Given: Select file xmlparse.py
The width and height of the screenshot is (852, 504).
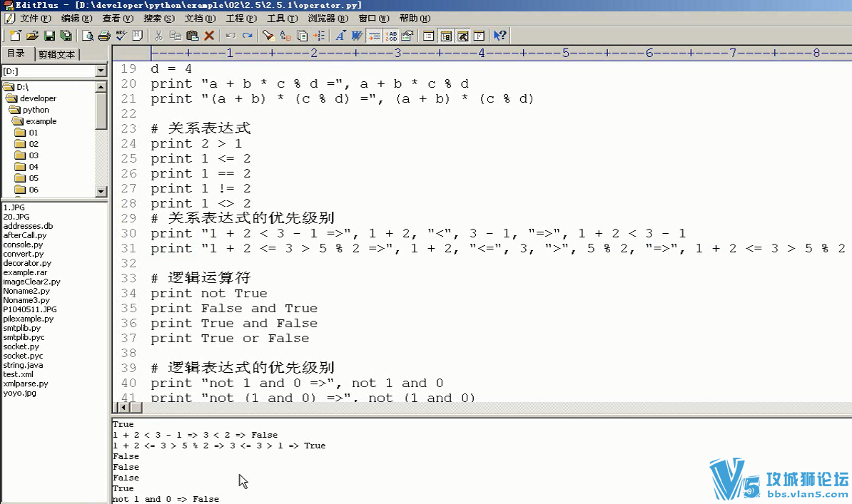Looking at the screenshot, I should (x=26, y=384).
